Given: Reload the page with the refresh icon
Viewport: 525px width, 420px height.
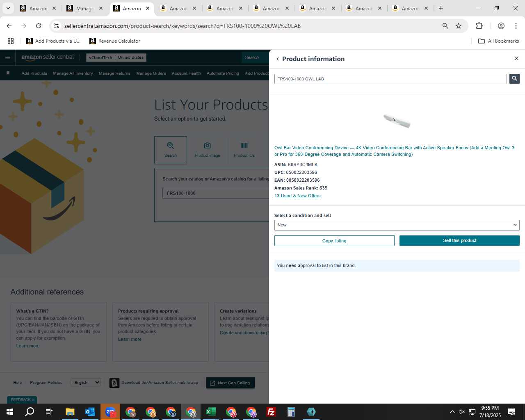Looking at the screenshot, I should pos(39,26).
